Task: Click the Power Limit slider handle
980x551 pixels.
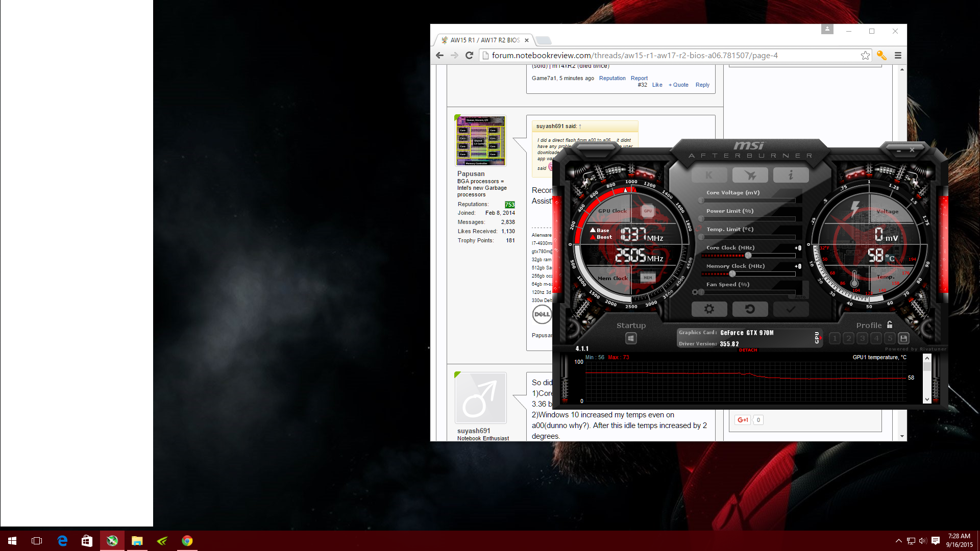Action: [x=701, y=219]
